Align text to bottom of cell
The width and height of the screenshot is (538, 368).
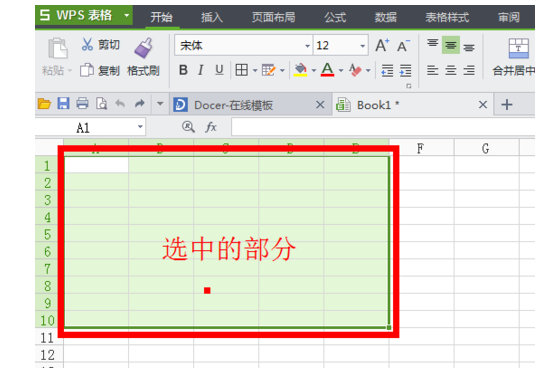click(469, 47)
